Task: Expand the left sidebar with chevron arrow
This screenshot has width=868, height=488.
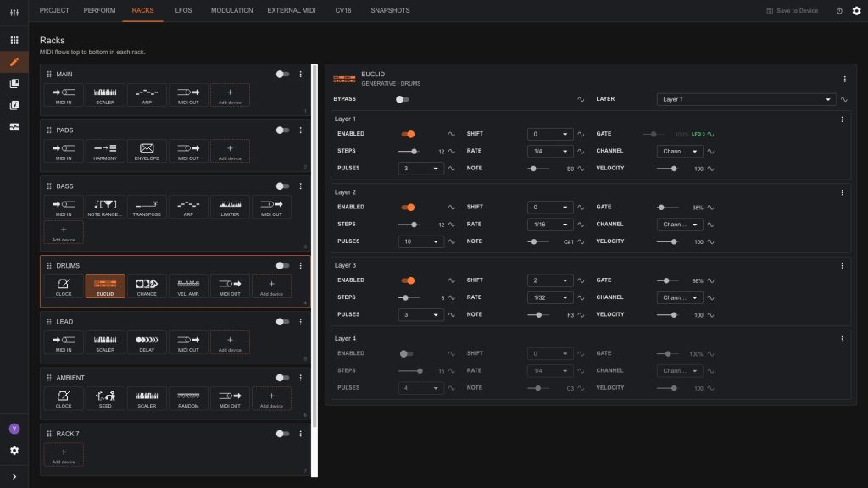Action: pos(14,476)
